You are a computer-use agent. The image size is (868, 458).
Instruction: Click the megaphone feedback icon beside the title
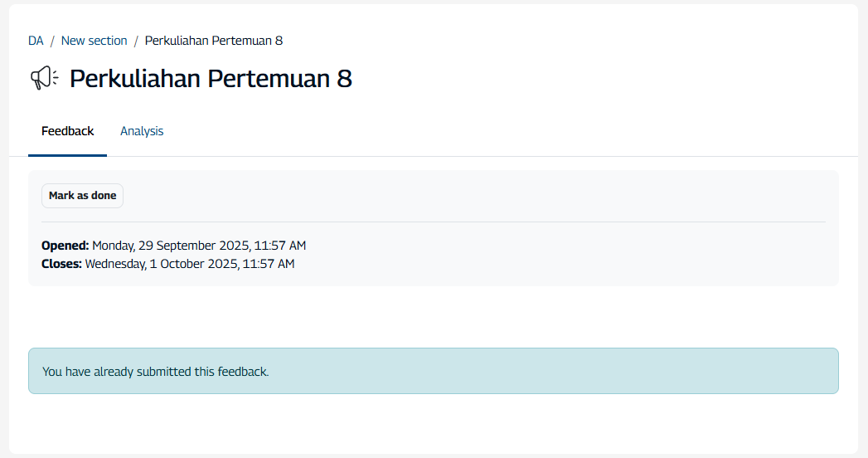click(43, 79)
